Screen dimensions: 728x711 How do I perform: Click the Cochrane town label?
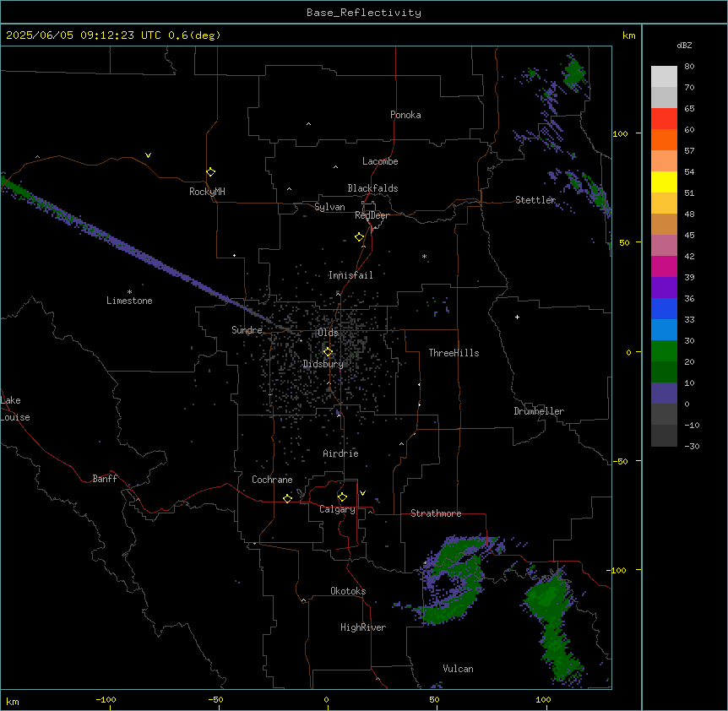[272, 480]
